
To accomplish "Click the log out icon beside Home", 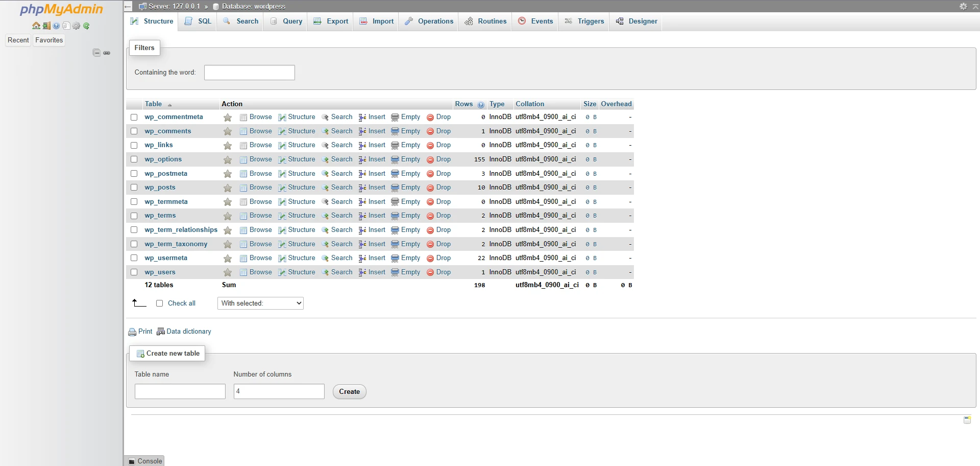I will coord(46,26).
